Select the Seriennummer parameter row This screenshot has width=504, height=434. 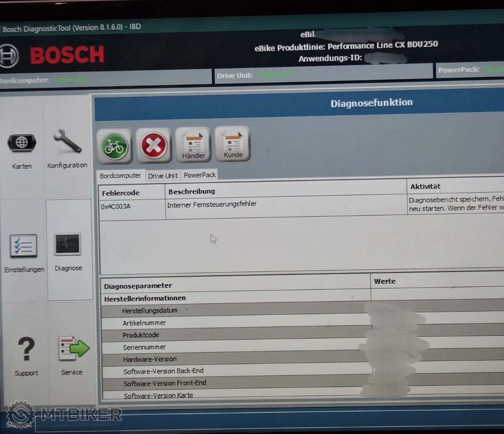[x=144, y=347]
